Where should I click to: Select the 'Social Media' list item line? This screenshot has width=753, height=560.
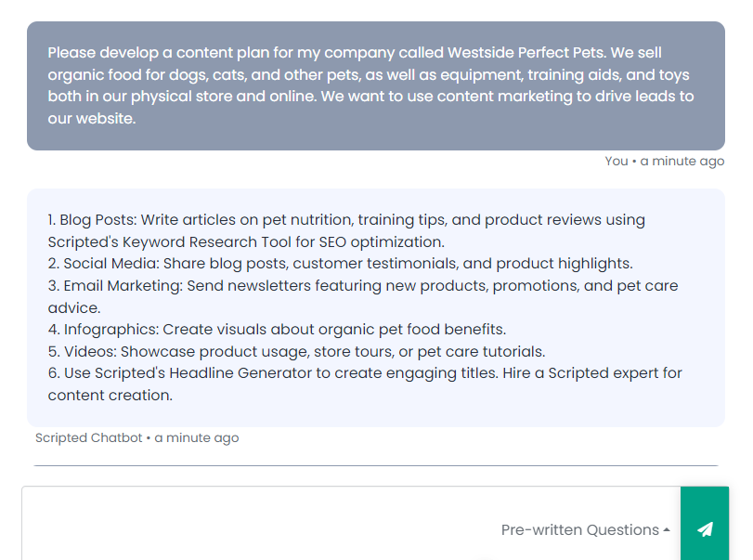coord(340,263)
